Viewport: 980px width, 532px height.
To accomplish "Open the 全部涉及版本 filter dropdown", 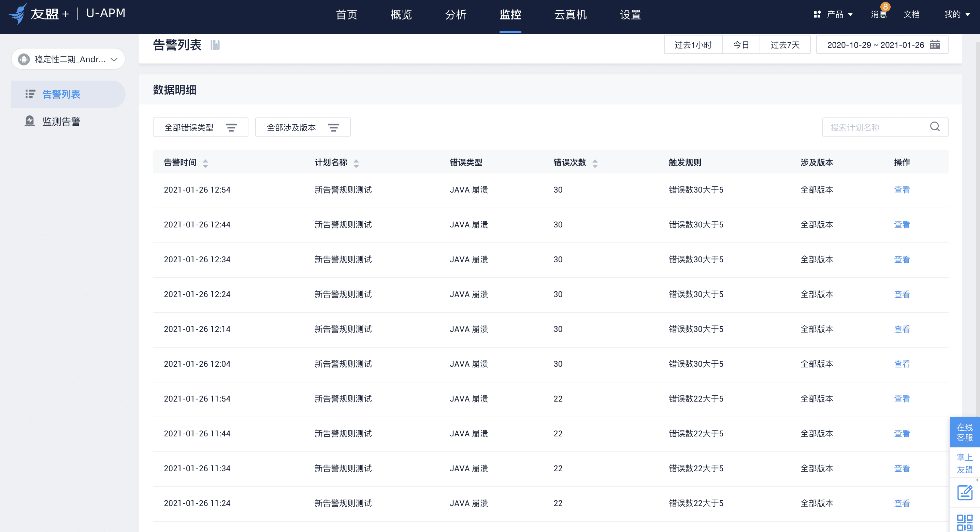I will tap(303, 127).
